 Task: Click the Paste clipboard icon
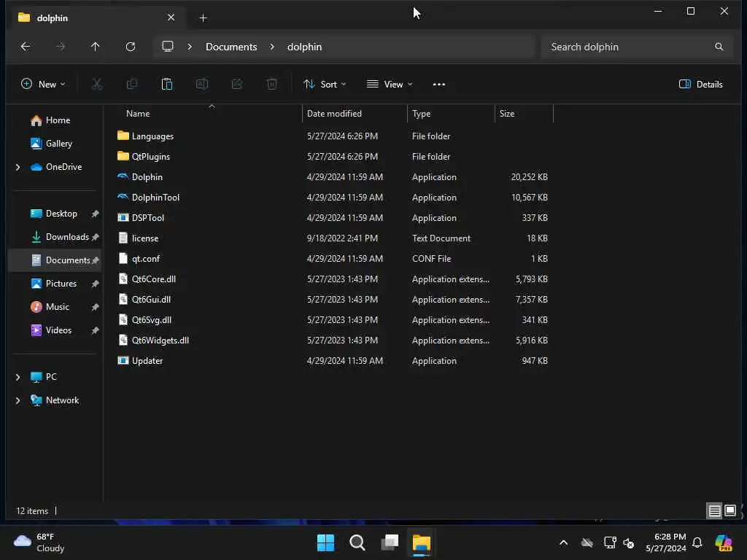[x=167, y=85]
